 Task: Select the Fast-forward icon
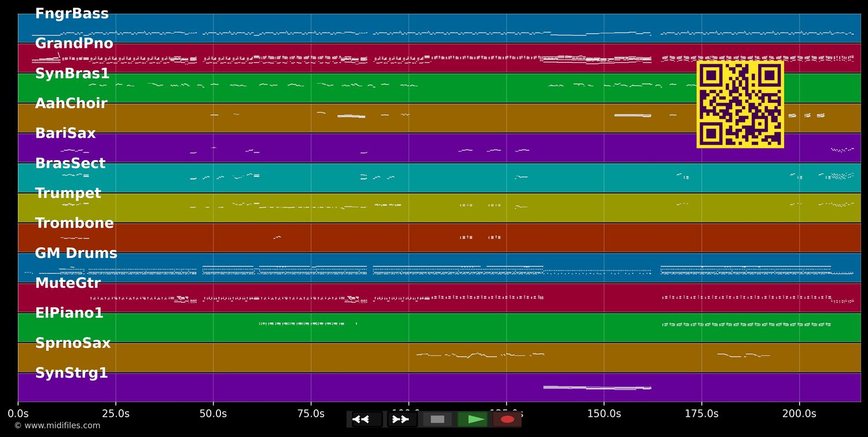(x=401, y=419)
